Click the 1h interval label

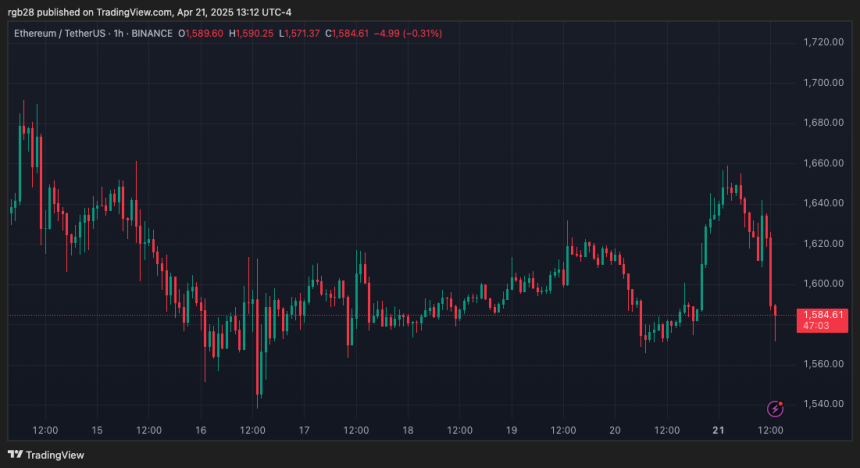click(118, 33)
